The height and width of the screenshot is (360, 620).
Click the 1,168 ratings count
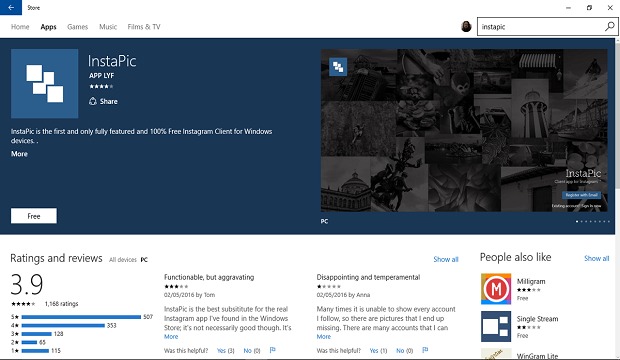61,304
